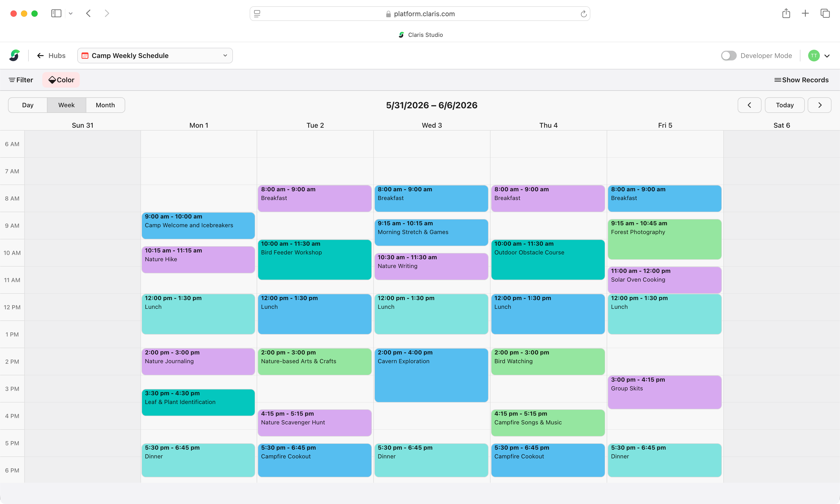The image size is (840, 504).
Task: Show the browser sidebar
Action: click(x=56, y=14)
